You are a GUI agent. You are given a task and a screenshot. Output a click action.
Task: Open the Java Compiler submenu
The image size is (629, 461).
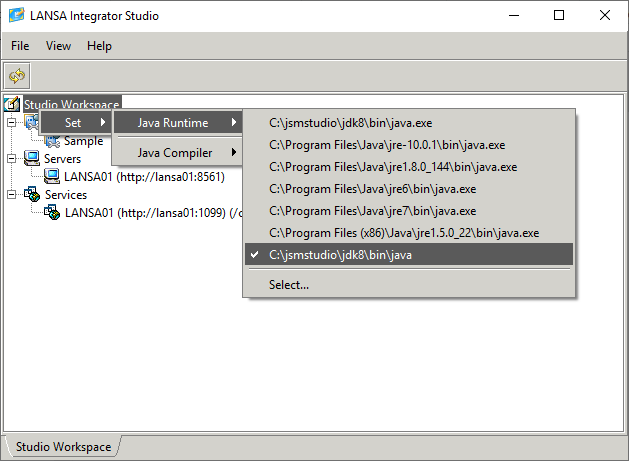(x=178, y=152)
